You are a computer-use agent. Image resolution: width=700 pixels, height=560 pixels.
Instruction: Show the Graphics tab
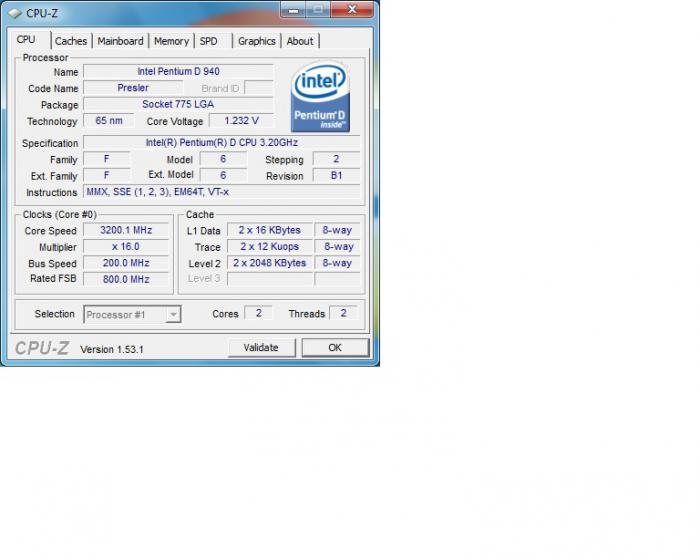(x=256, y=41)
